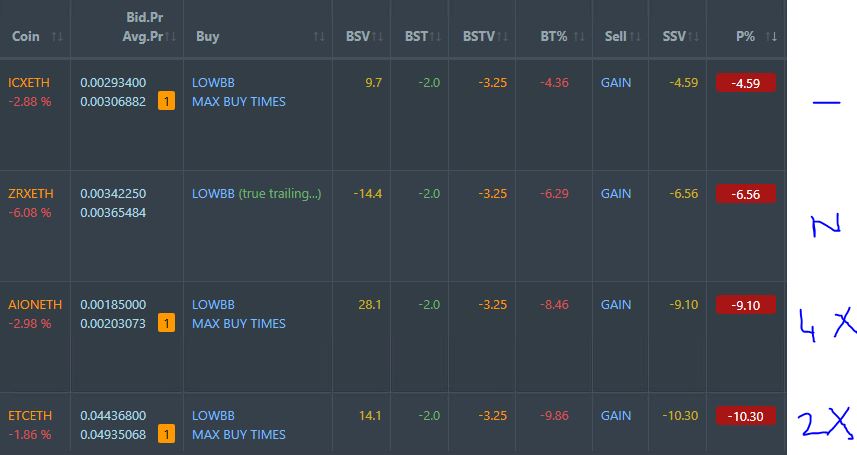This screenshot has height=455, width=857.
Task: Open the AIONETH coin link
Action: (35, 305)
